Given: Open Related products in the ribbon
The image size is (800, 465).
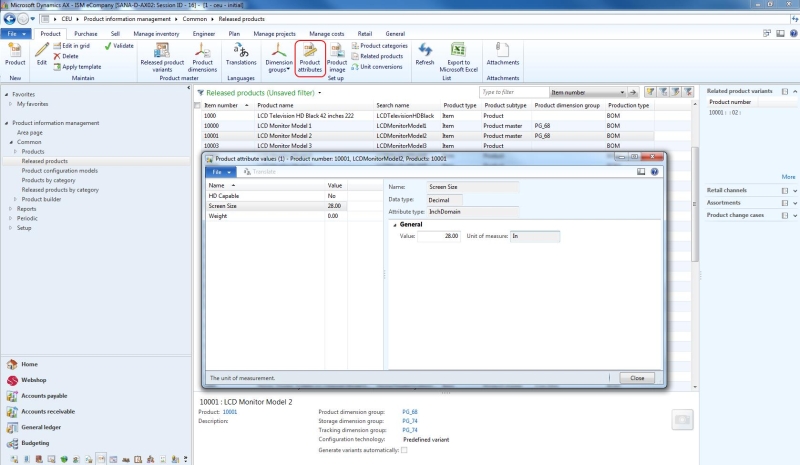Looking at the screenshot, I should (x=378, y=56).
